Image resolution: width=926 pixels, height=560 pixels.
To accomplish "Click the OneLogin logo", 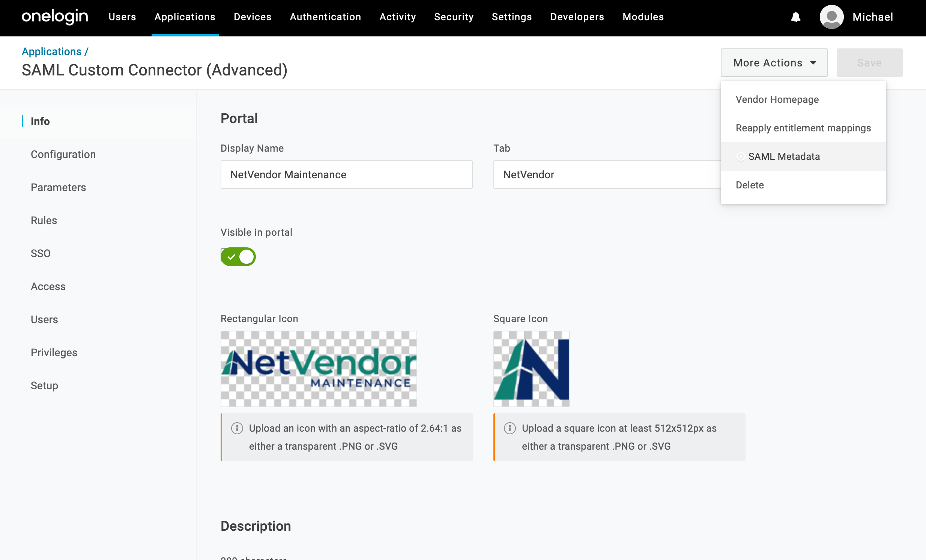I will click(x=55, y=17).
